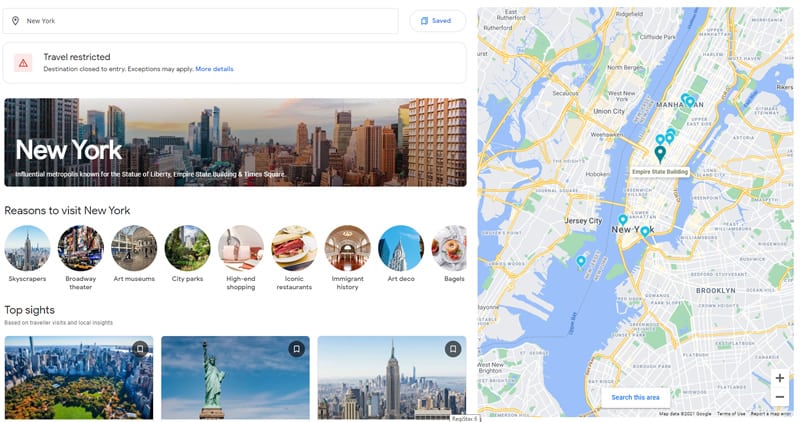Zoom out on the map

click(780, 396)
